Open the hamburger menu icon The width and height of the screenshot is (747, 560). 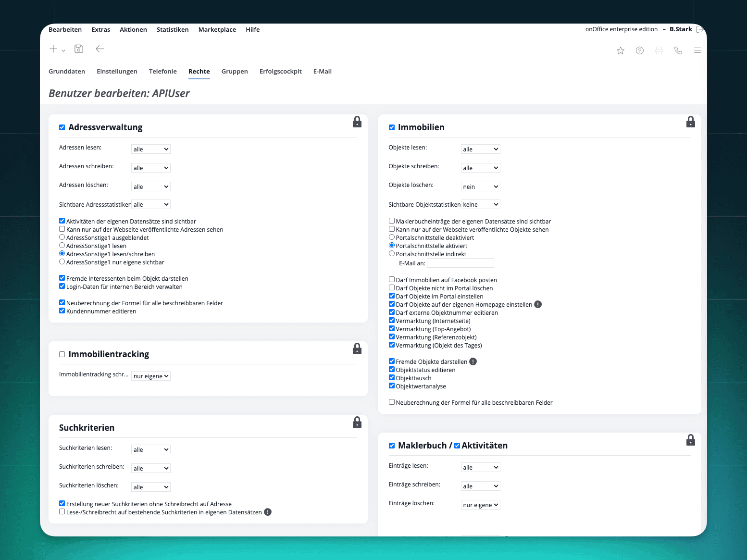(x=697, y=50)
